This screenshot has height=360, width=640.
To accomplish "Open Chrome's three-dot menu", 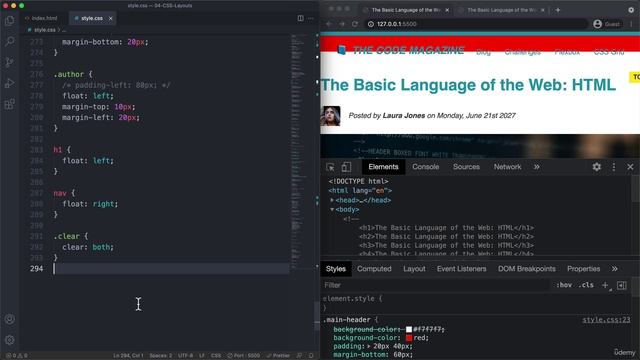I will [631, 24].
